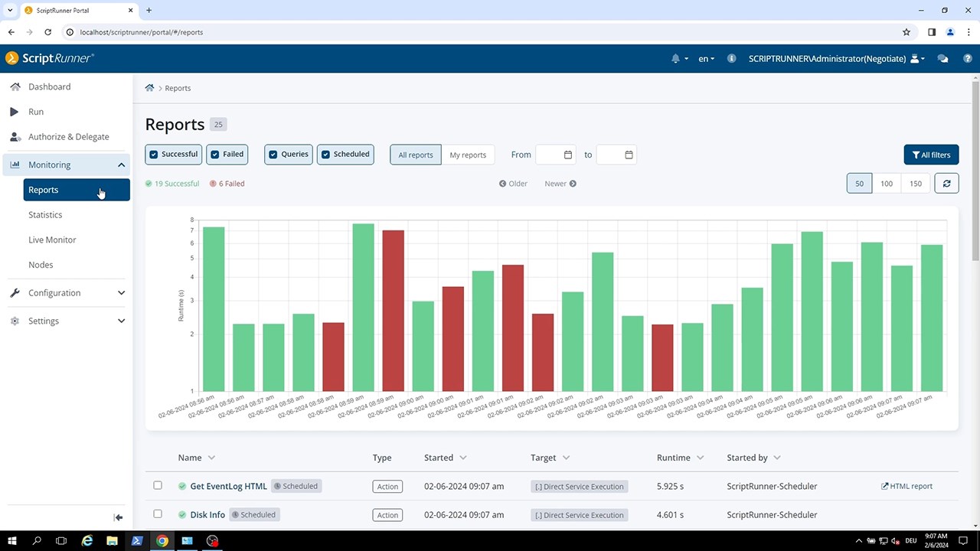
Task: Set page size to 50
Action: 859,184
